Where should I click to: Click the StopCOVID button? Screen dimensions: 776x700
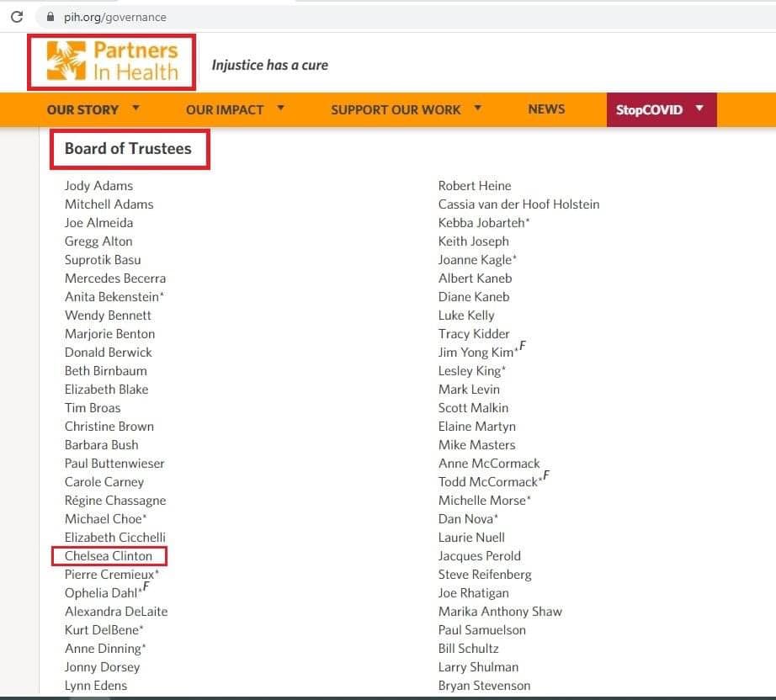pos(649,109)
